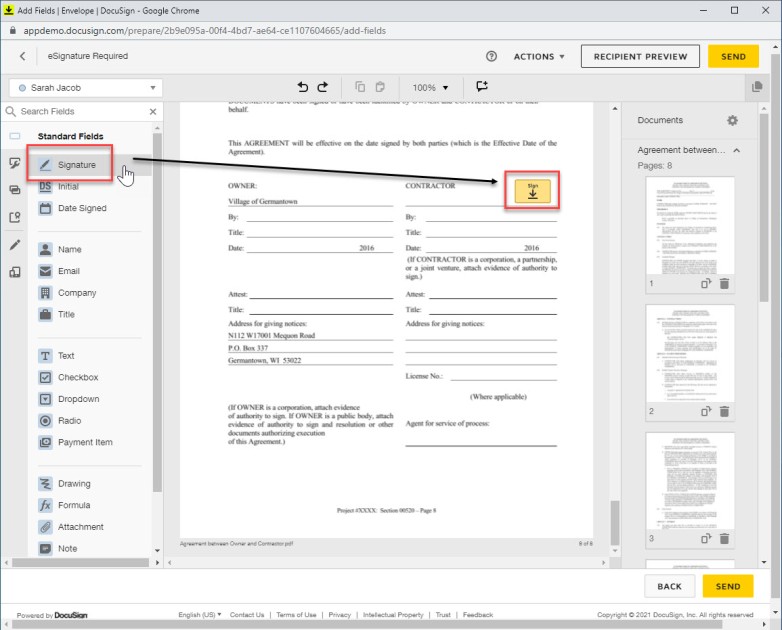This screenshot has width=782, height=630.
Task: Open the ACTIONS menu
Action: pyautogui.click(x=539, y=57)
